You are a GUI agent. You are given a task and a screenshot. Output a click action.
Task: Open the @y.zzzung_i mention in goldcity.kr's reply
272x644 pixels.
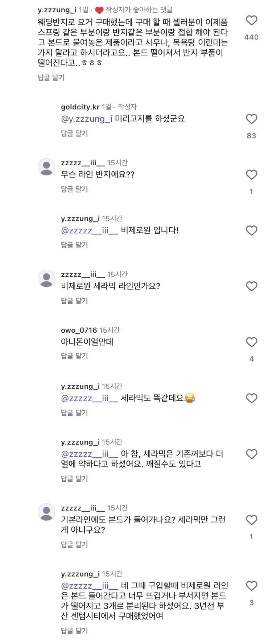[x=87, y=119]
